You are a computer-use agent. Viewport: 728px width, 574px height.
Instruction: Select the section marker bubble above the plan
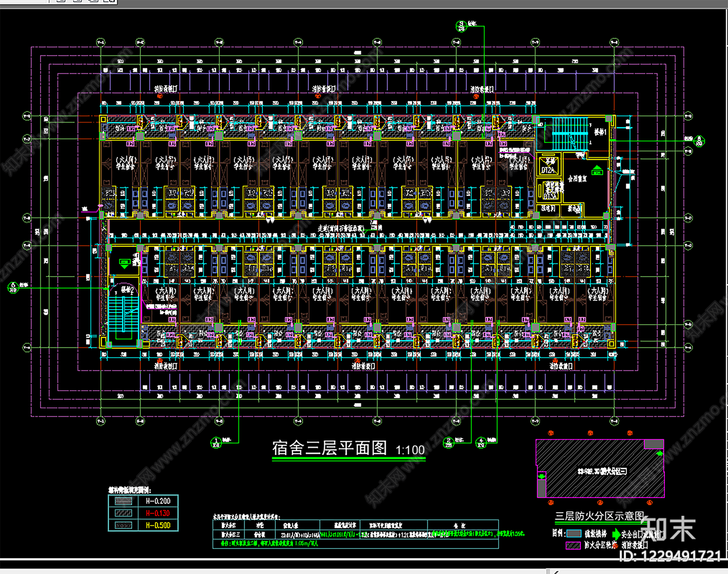click(x=461, y=26)
